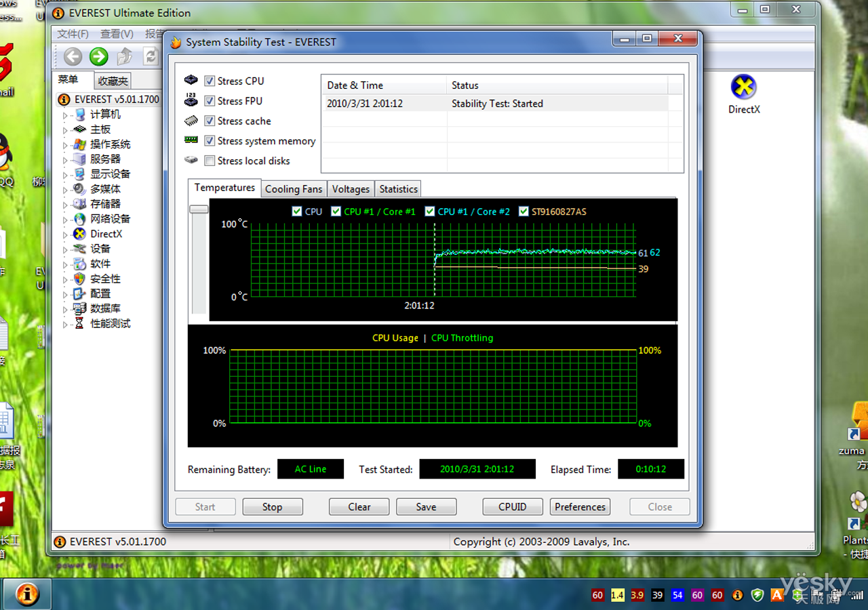Open the Statistics tab

(398, 189)
